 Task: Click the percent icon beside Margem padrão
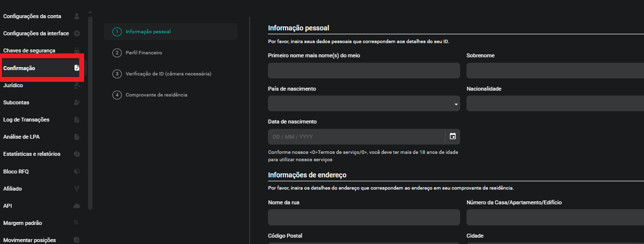76,223
